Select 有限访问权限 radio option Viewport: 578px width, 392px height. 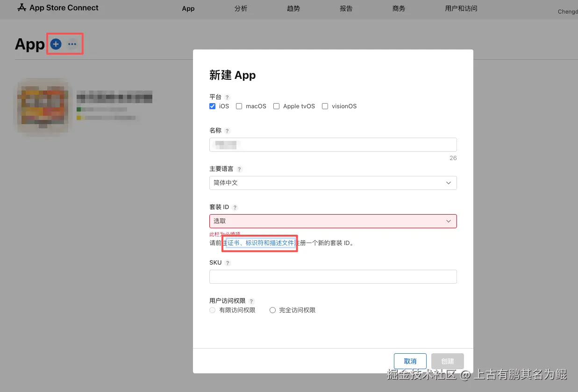pyautogui.click(x=213, y=310)
